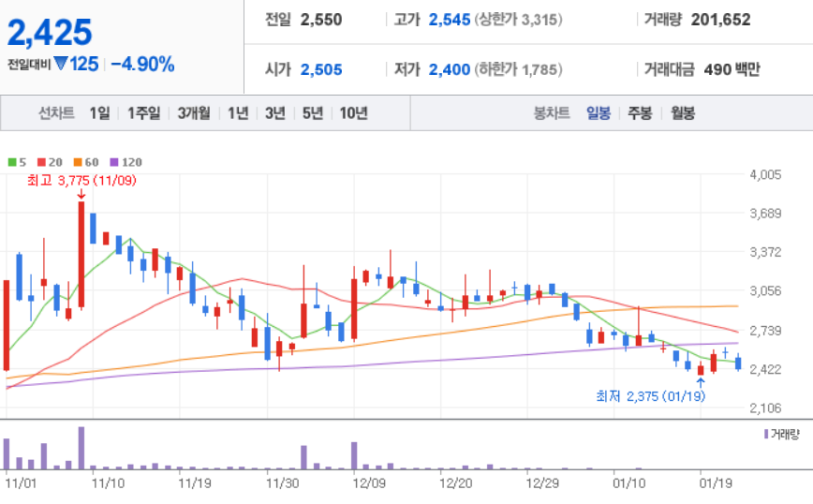
Task: Show the 3년 line chart
Action: click(x=275, y=113)
